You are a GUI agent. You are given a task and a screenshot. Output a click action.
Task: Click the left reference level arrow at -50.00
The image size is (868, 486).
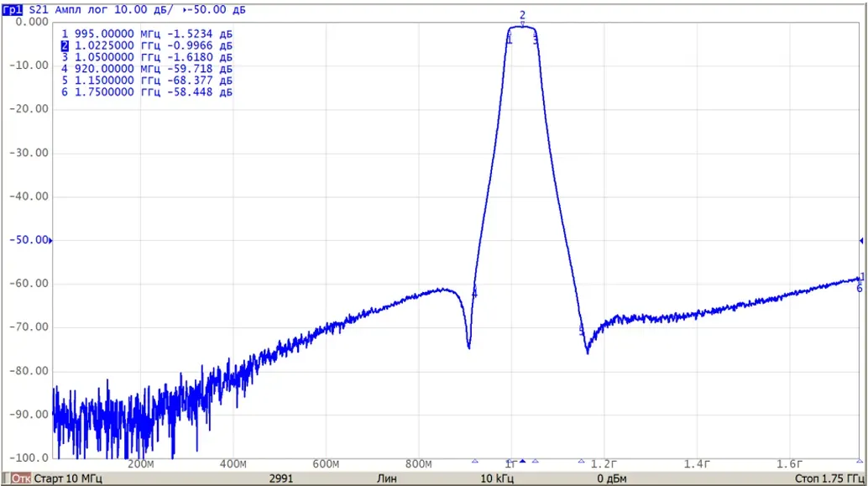pyautogui.click(x=51, y=241)
